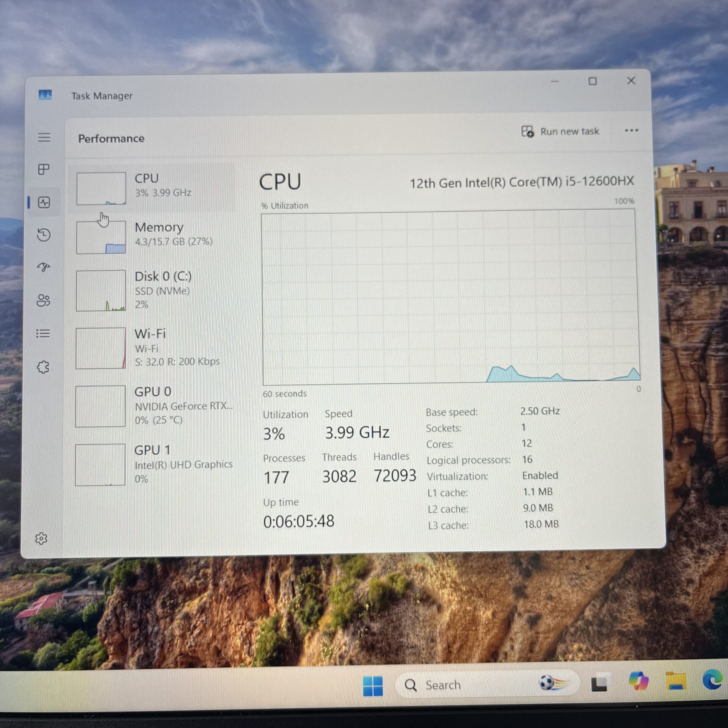
Task: Click the soccer ball search highlight icon
Action: [554, 683]
